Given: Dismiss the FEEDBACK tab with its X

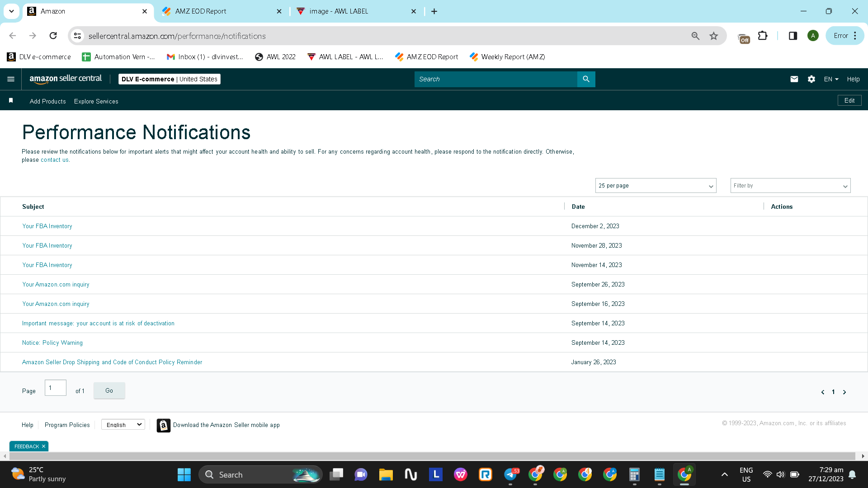Looking at the screenshot, I should pyautogui.click(x=43, y=446).
